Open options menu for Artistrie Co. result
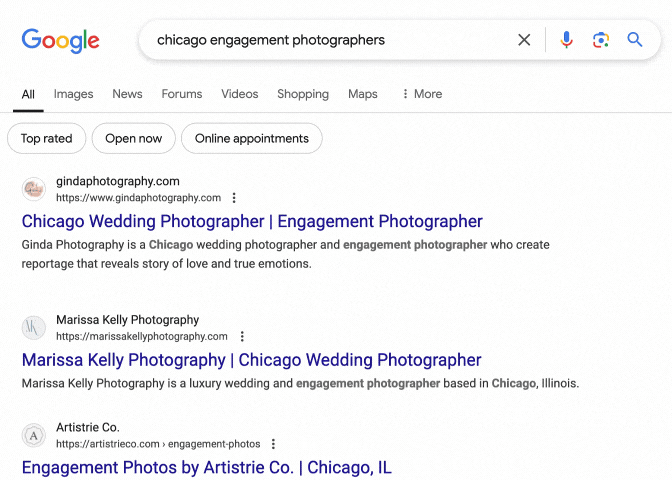This screenshot has height=480, width=672. click(273, 444)
